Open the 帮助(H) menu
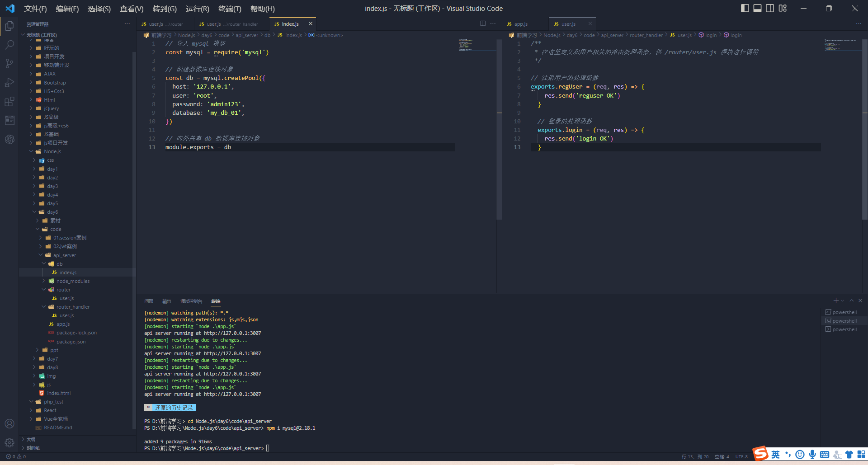Viewport: 868px width, 465px height. [x=262, y=9]
